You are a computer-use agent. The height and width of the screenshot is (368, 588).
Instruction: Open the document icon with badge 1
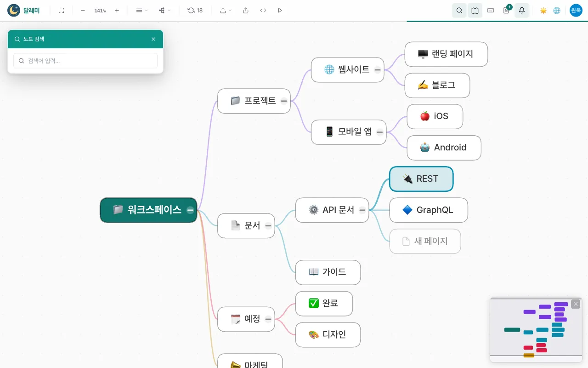(x=506, y=10)
